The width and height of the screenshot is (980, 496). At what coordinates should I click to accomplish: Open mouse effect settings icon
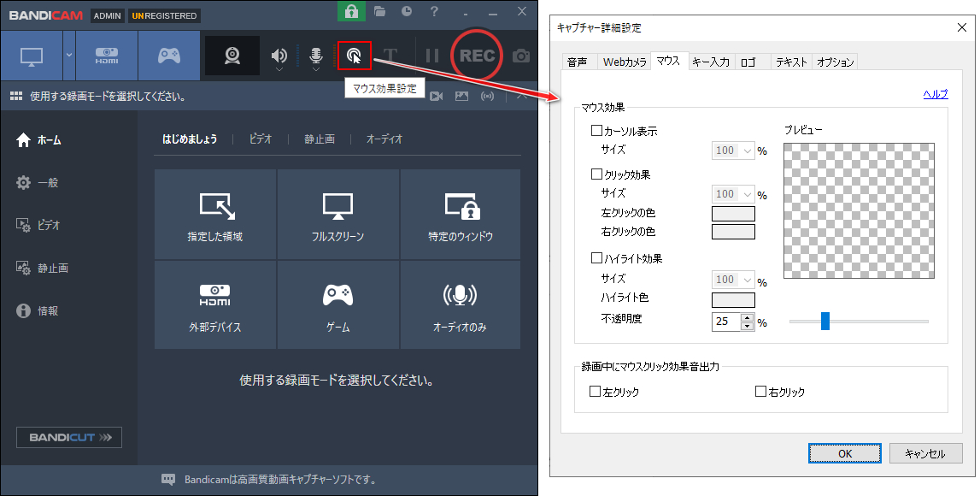click(355, 56)
